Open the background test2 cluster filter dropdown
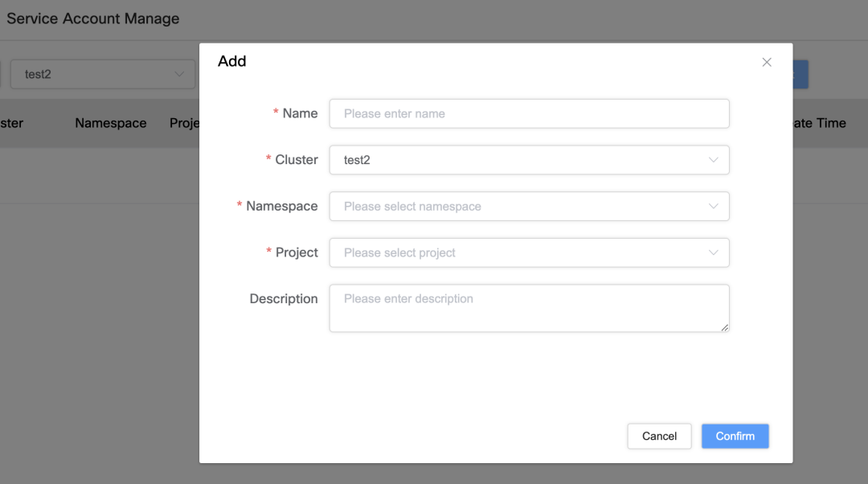The width and height of the screenshot is (868, 484). click(103, 74)
